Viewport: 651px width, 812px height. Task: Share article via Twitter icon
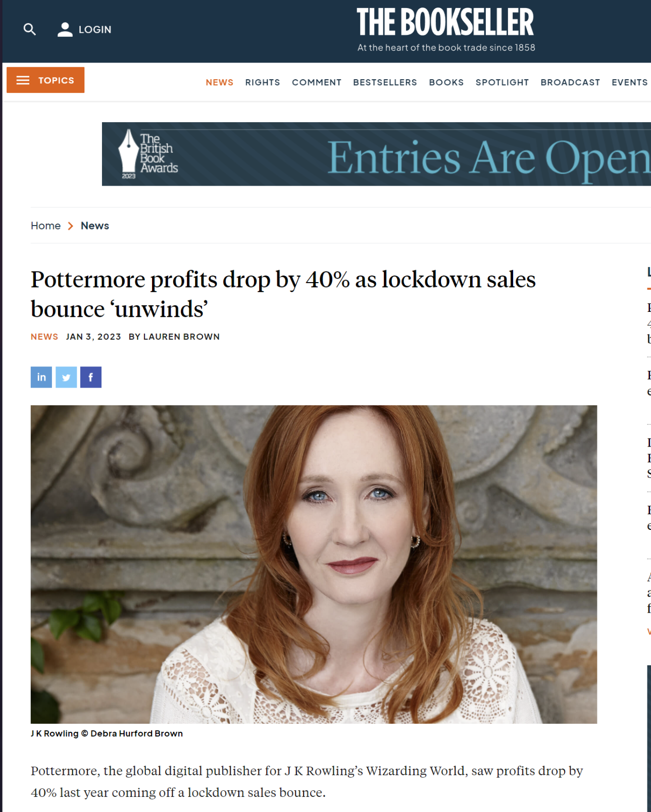pyautogui.click(x=66, y=377)
